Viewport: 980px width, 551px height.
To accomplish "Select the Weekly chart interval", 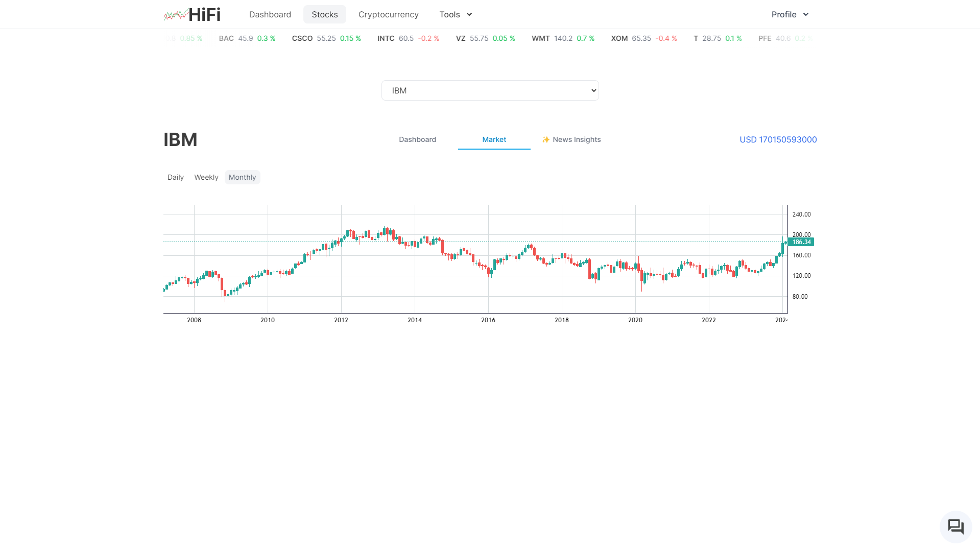I will 206,177.
